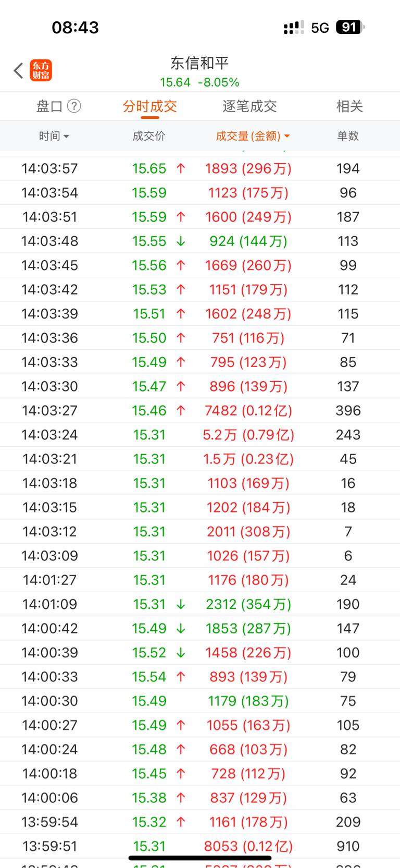Tap the back arrow icon
Viewport: 400px width, 868px height.
point(19,70)
